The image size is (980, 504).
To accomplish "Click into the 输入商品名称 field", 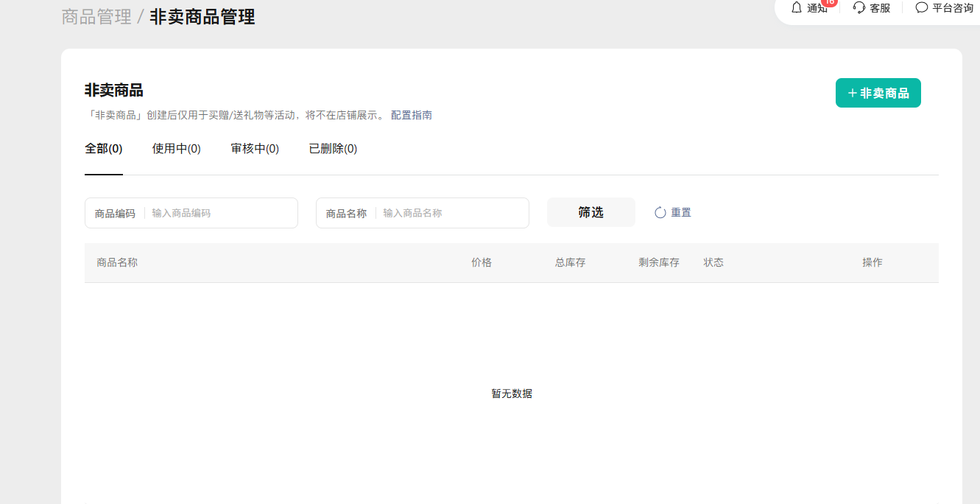I will pyautogui.click(x=452, y=213).
